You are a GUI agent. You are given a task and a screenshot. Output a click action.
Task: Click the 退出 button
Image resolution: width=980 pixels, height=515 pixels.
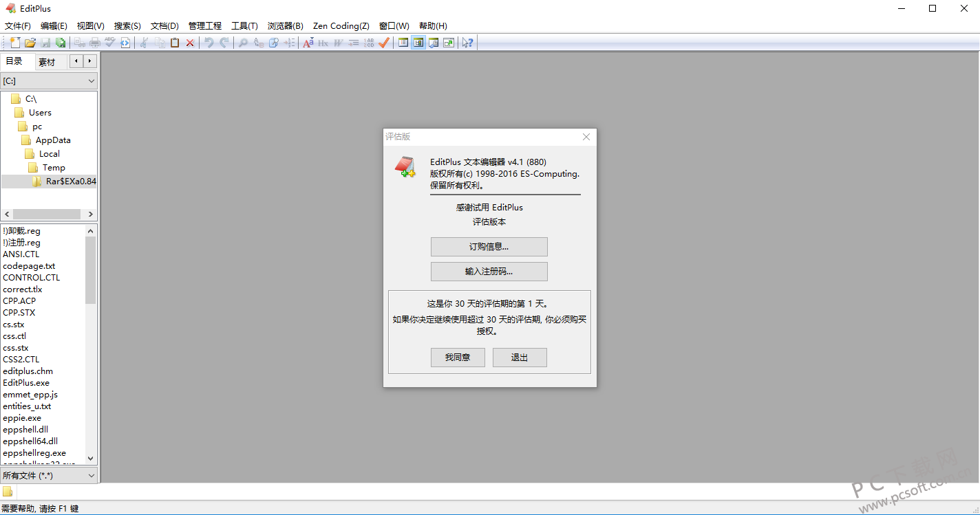point(520,358)
